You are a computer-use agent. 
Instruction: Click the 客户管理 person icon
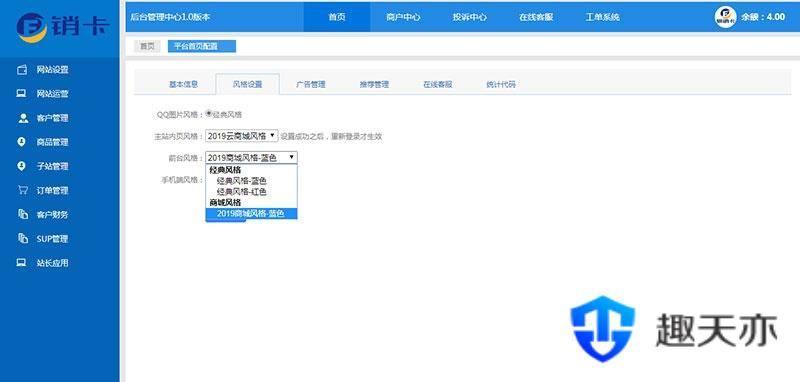(x=23, y=118)
